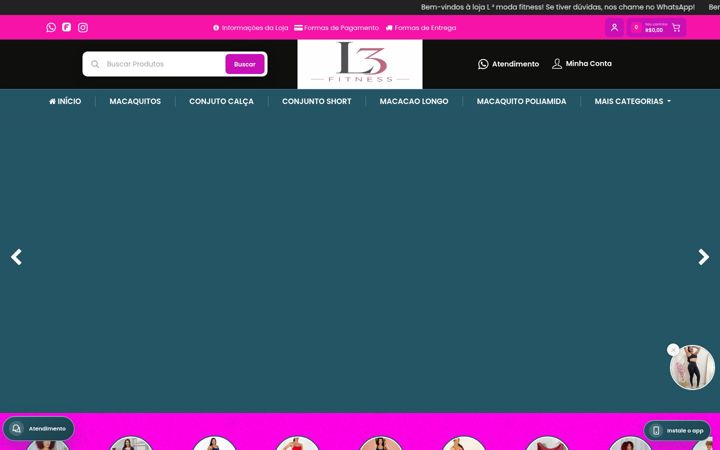The height and width of the screenshot is (450, 720).
Task: Open Formas de Pagamento link
Action: (337, 28)
